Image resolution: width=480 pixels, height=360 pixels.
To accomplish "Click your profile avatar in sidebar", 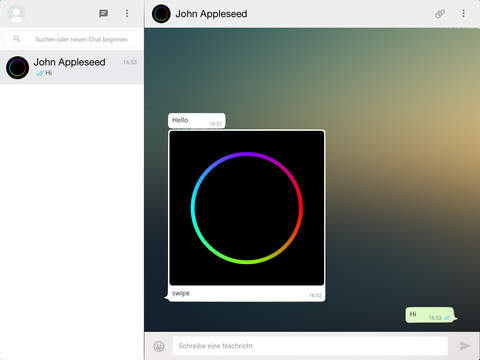I will coord(16,14).
